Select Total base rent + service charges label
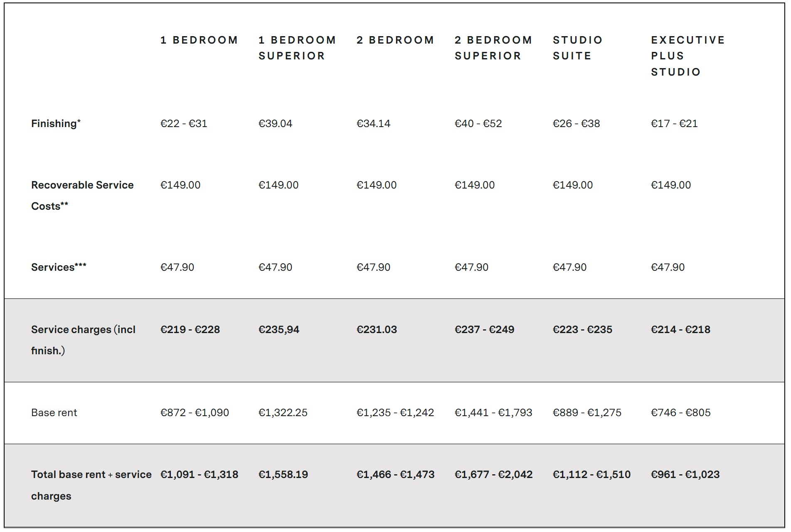This screenshot has height=532, width=791. coord(91,485)
